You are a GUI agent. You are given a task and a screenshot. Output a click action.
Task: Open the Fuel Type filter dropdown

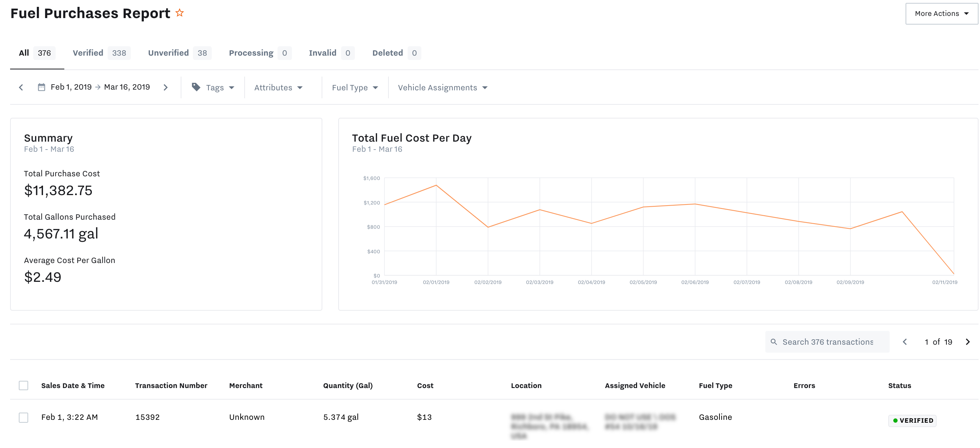tap(355, 87)
